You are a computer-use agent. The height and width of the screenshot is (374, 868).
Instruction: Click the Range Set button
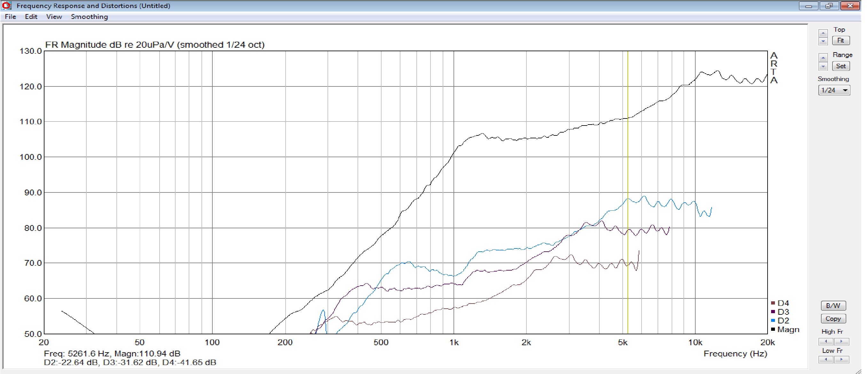[841, 66]
